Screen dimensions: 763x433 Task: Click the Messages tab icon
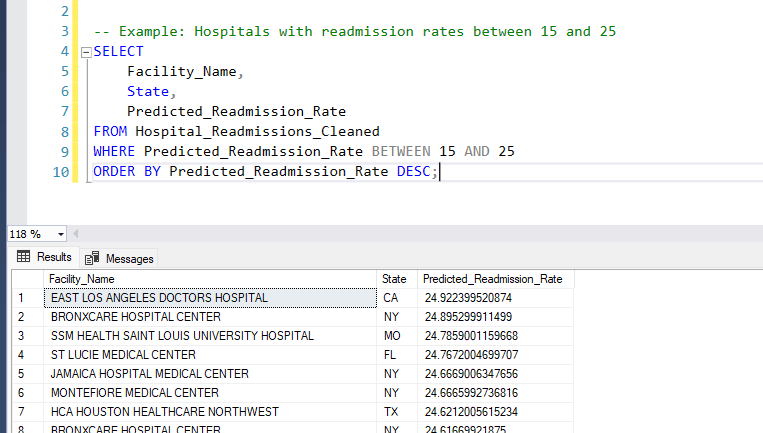pyautogui.click(x=92, y=258)
